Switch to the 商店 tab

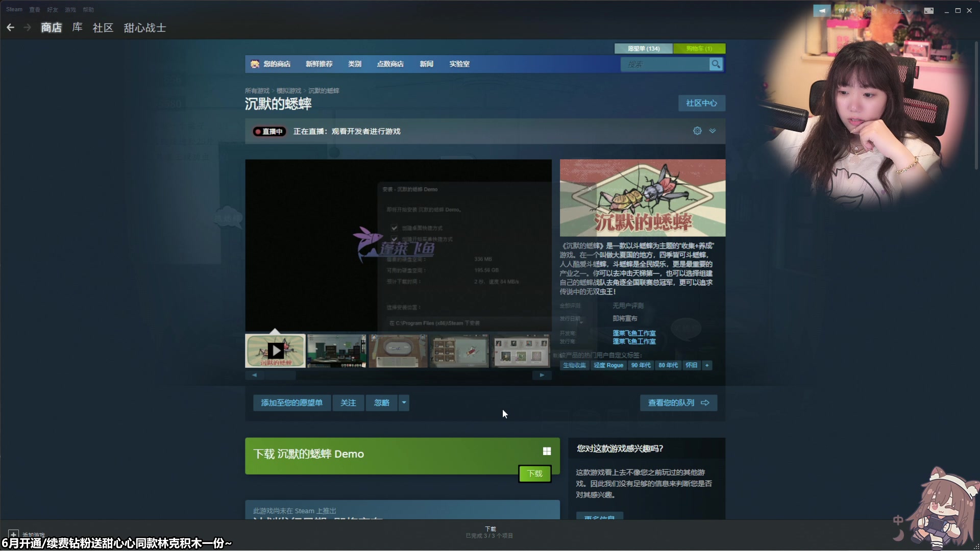[51, 28]
